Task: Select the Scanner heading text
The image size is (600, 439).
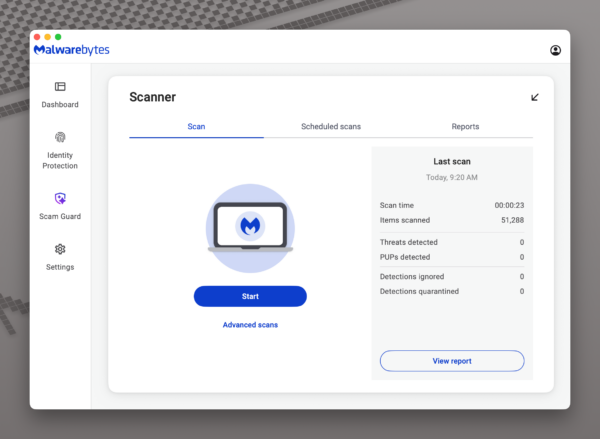Action: pyautogui.click(x=153, y=97)
